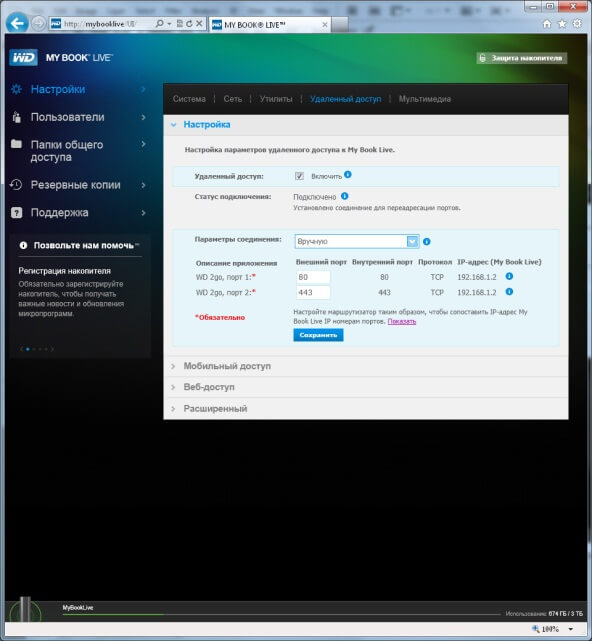Close the MY BOOK LIVE browser tab
The image size is (592, 641).
point(325,25)
